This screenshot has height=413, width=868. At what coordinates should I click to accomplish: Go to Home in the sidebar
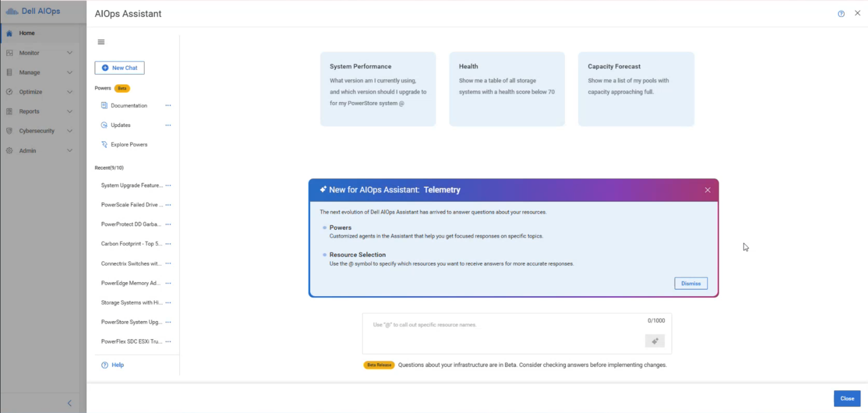point(27,33)
